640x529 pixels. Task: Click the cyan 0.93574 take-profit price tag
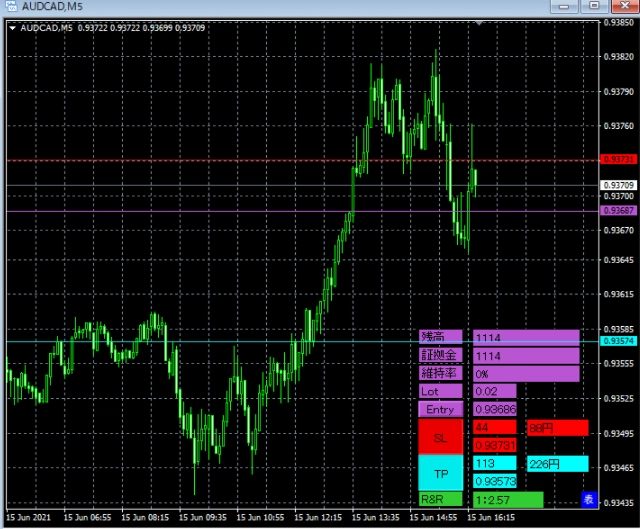pos(618,341)
